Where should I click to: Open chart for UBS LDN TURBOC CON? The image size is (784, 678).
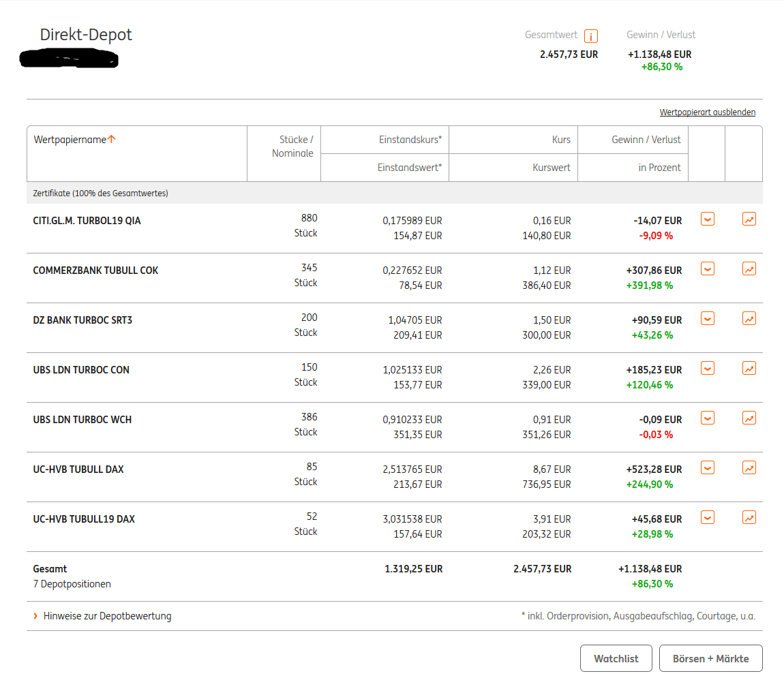(x=749, y=368)
